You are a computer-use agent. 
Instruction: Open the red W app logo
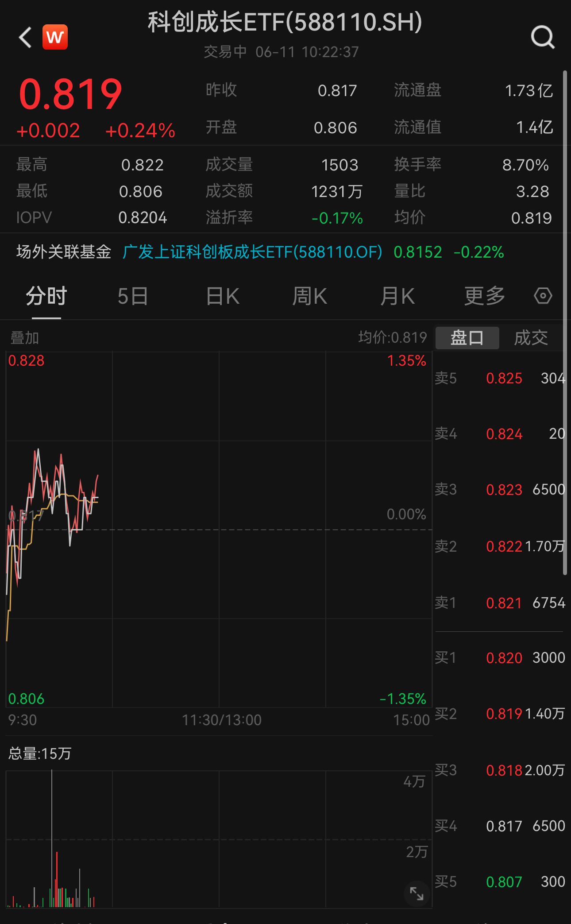(55, 37)
